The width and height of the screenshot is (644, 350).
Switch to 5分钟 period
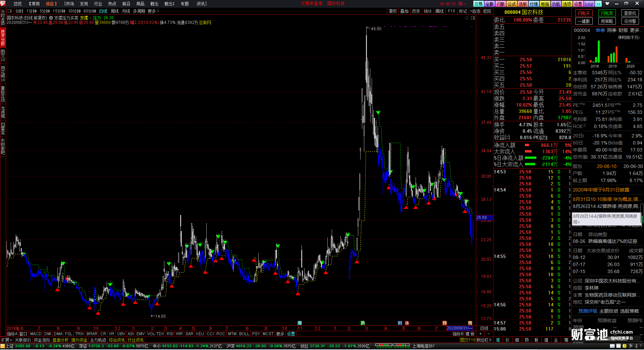(45, 11)
